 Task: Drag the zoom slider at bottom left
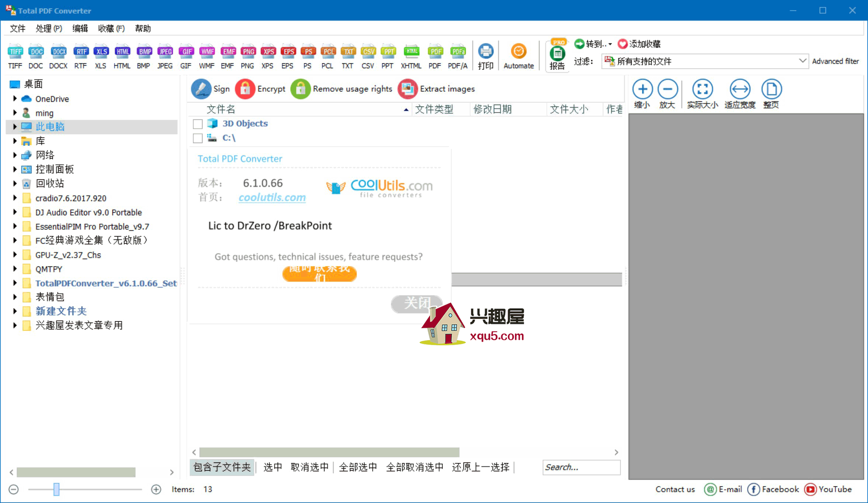[57, 489]
